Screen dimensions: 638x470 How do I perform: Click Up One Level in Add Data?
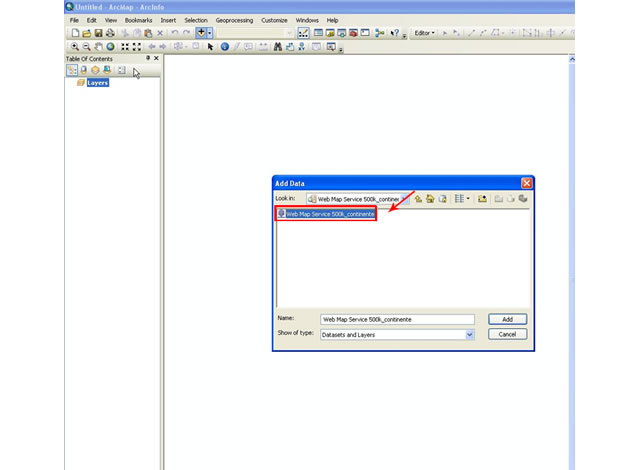tap(418, 199)
